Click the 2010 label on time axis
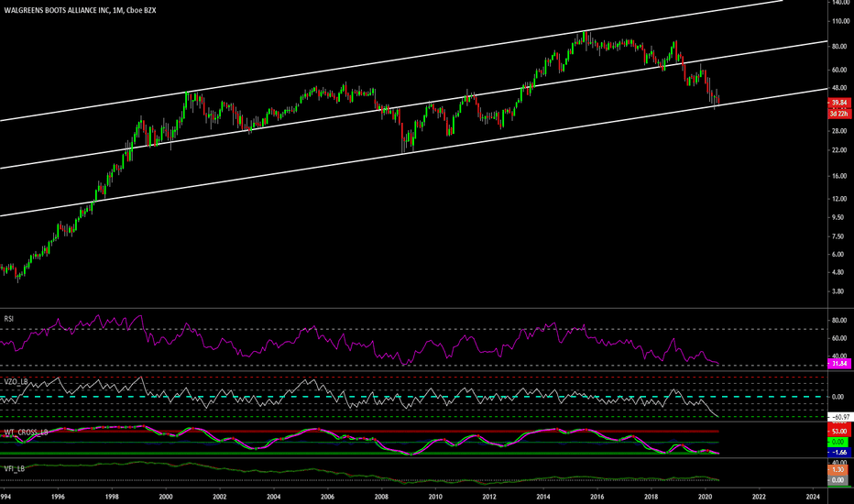 click(435, 497)
